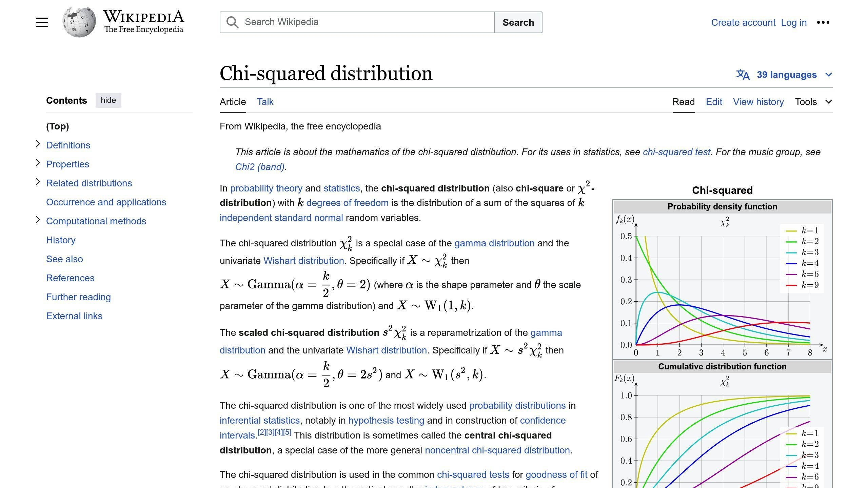Image resolution: width=868 pixels, height=488 pixels.
Task: Expand the Properties section
Action: coord(37,164)
